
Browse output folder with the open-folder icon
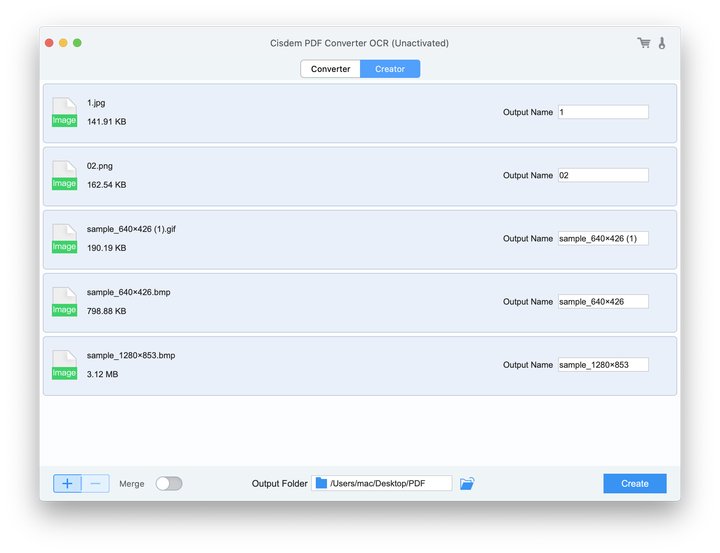point(467,484)
